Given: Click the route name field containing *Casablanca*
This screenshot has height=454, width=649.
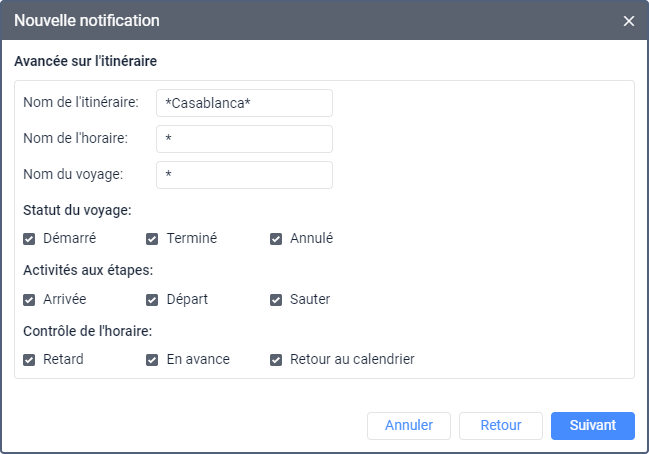Looking at the screenshot, I should click(244, 103).
